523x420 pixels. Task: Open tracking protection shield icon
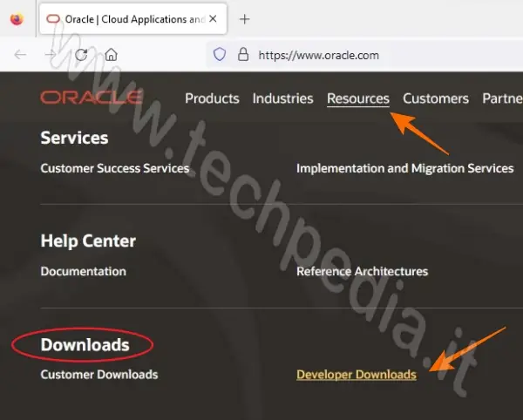coord(220,54)
